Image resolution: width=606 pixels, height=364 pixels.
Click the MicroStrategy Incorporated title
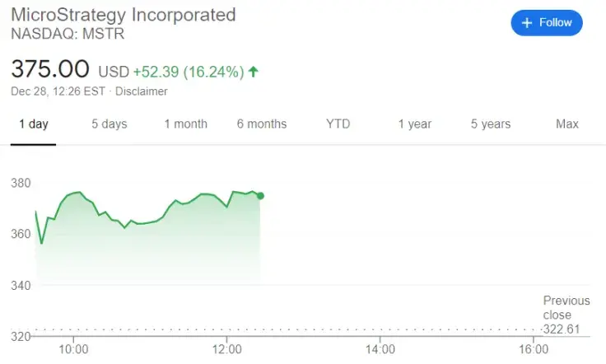tap(124, 15)
